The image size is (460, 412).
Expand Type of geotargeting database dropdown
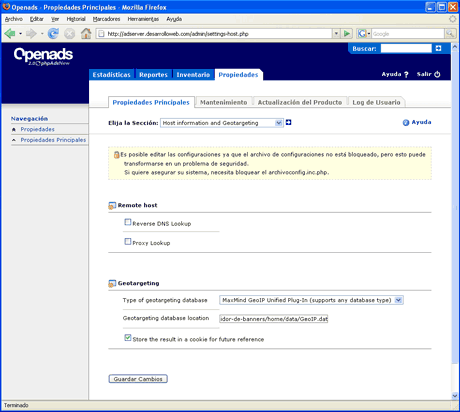(x=311, y=300)
